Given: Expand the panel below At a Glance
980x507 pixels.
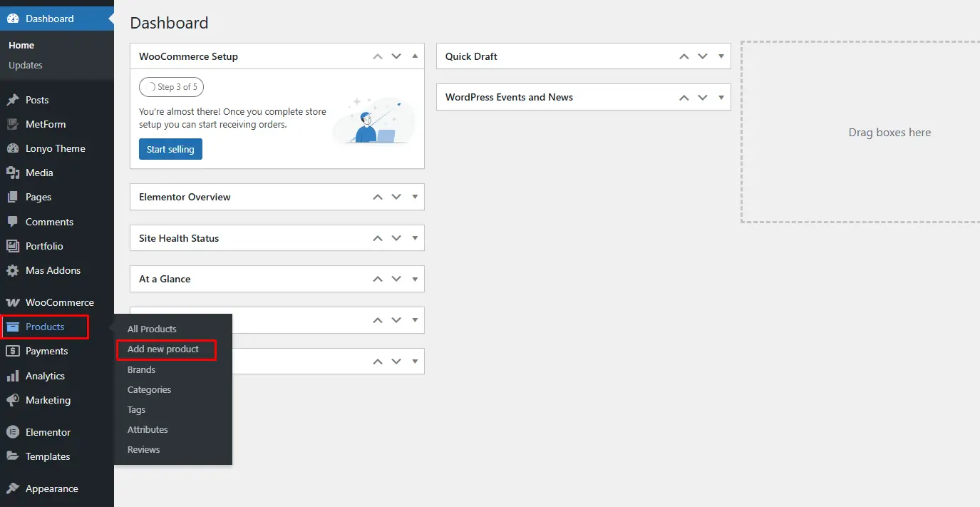Looking at the screenshot, I should [415, 320].
